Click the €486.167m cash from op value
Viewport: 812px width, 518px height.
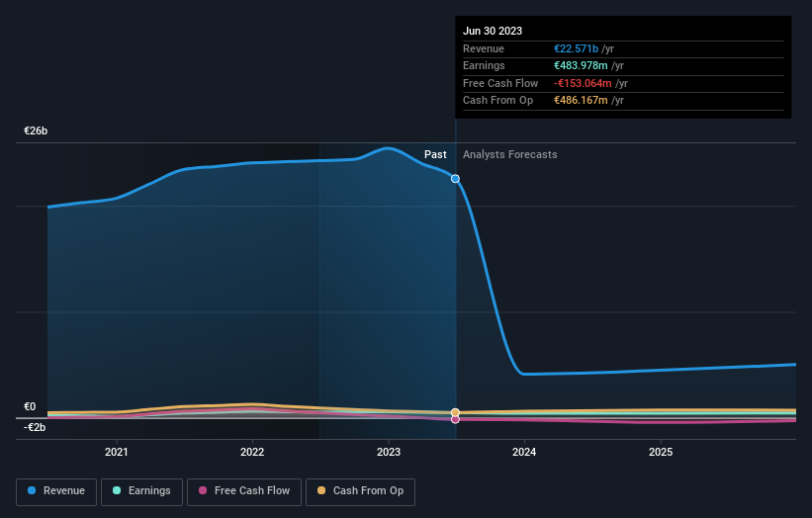[581, 101]
